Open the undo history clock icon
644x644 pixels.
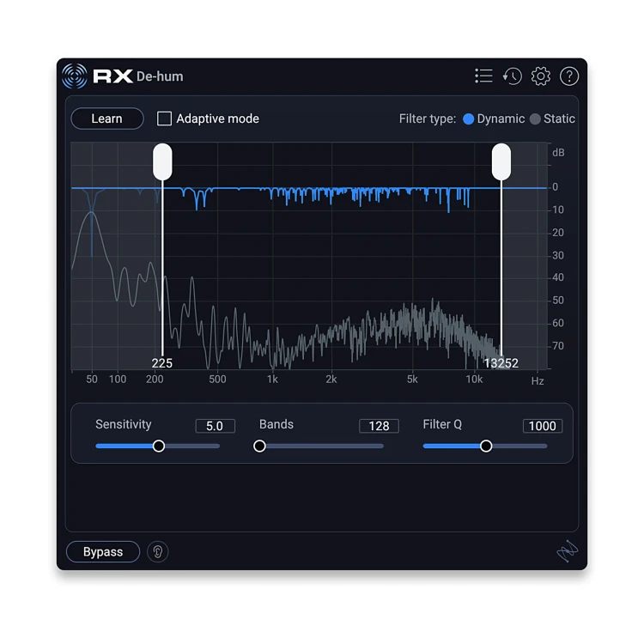tap(512, 76)
